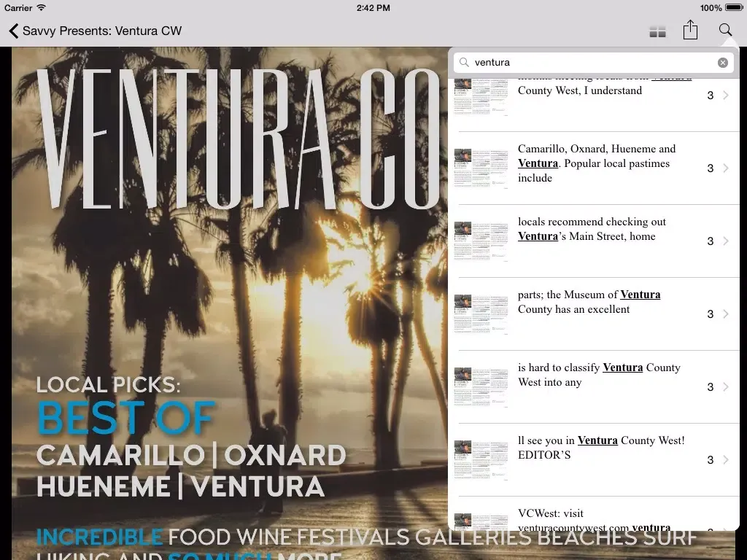Select page thumbnail beside 'Popular local pastimes'
The image size is (747, 560).
pos(481,168)
